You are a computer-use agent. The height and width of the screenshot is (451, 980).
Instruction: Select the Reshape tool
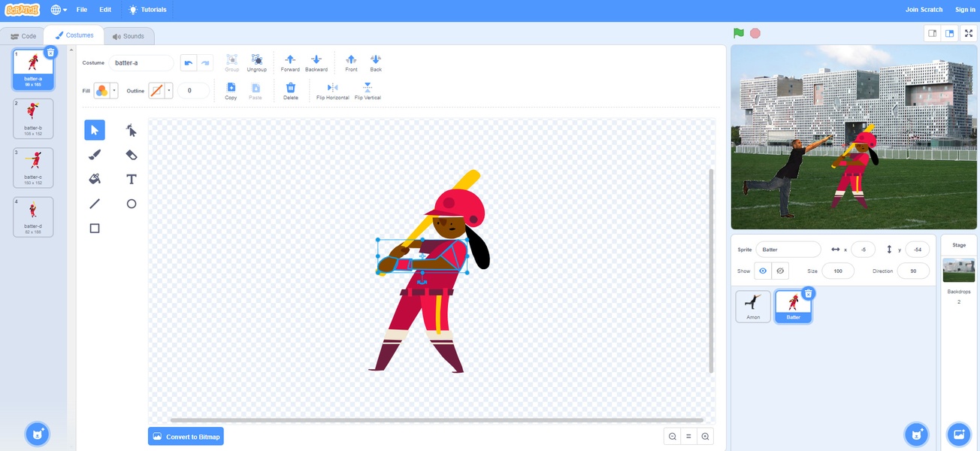pyautogui.click(x=132, y=130)
